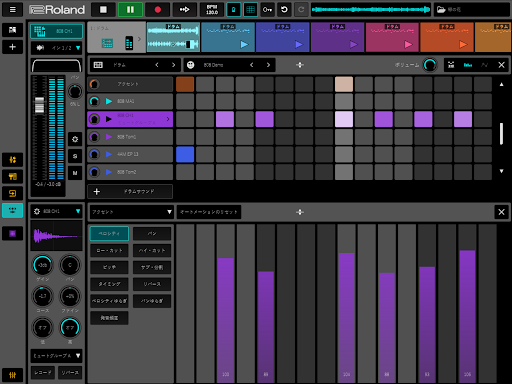Screen dimensions: 512x384
Task: Open the yellow loop import icon in sidebar
Action: coord(12,193)
